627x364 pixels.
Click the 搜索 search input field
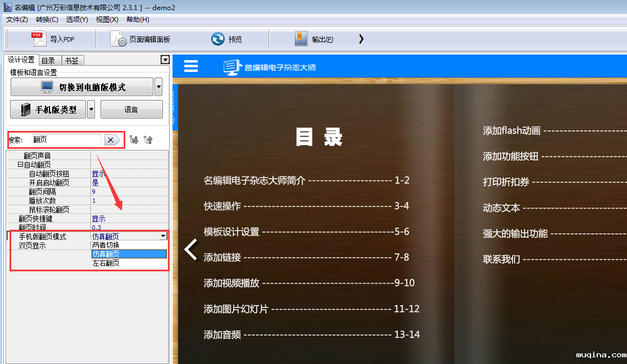(x=66, y=140)
